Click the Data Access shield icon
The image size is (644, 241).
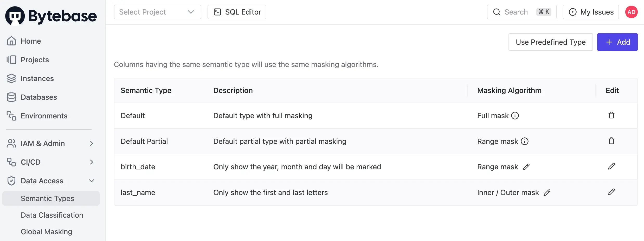coord(11,180)
